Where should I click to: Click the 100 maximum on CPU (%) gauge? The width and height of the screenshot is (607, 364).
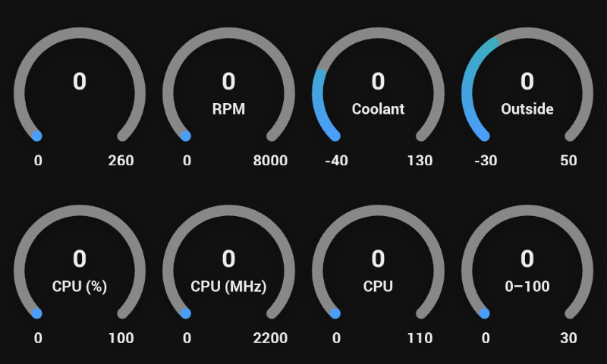[x=121, y=338]
